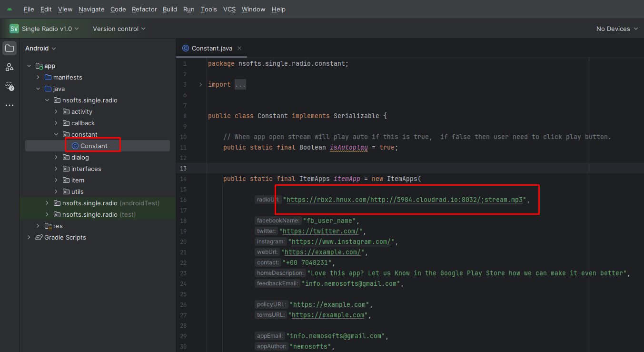Expand Gradle Scripts node

pos(29,237)
